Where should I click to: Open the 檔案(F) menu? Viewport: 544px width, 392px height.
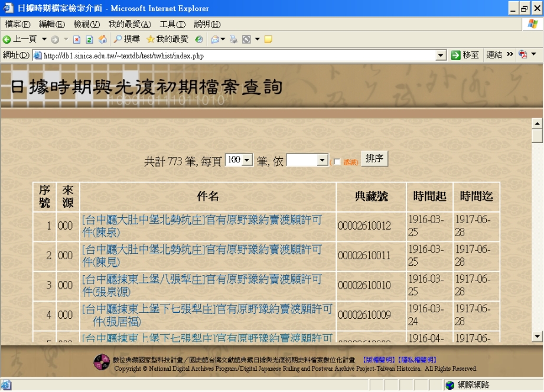[18, 24]
